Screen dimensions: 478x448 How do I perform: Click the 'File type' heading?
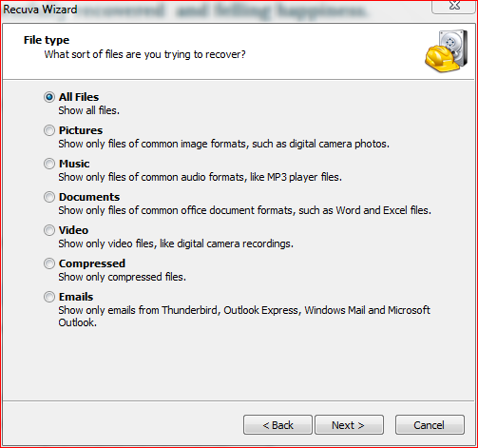47,40
